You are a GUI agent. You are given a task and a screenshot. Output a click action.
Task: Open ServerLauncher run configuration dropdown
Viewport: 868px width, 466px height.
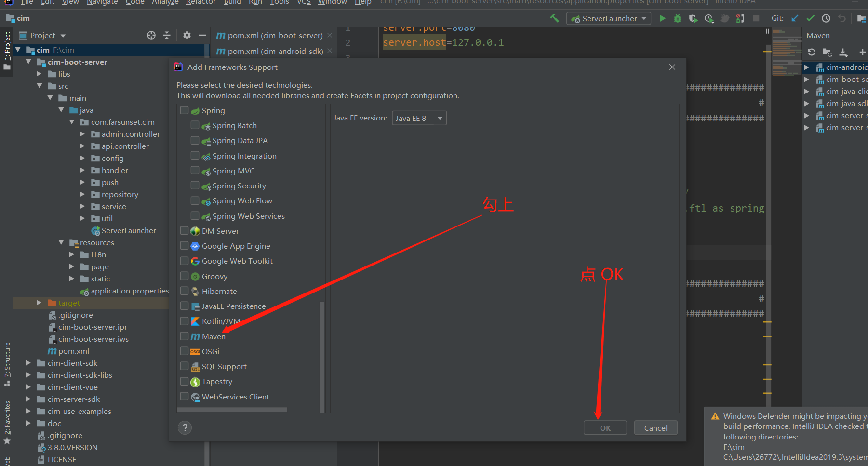coord(610,18)
